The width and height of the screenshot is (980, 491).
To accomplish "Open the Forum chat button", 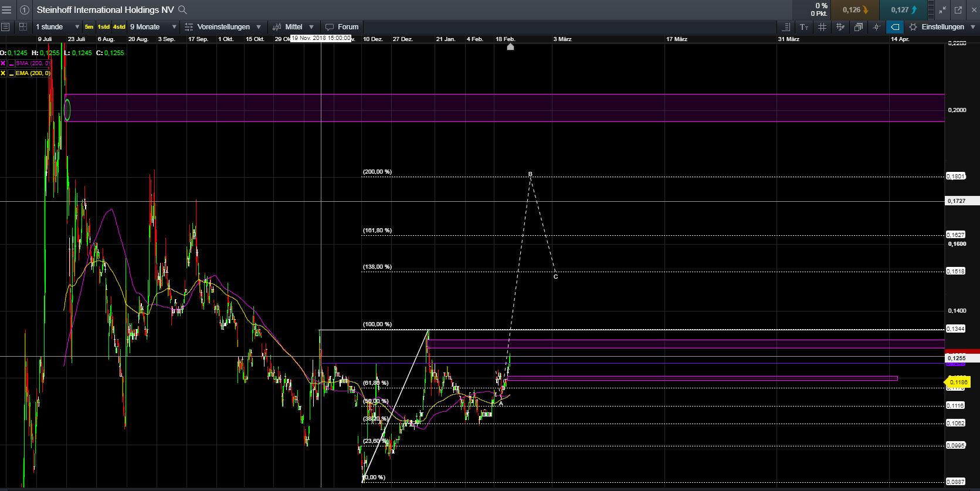I will coord(342,27).
